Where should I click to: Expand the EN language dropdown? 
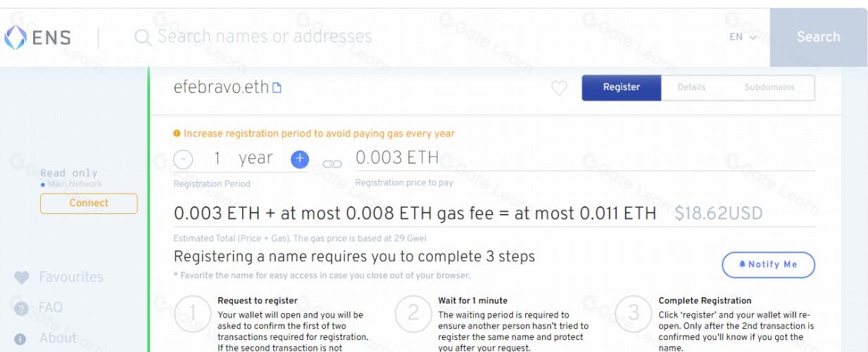pyautogui.click(x=743, y=37)
